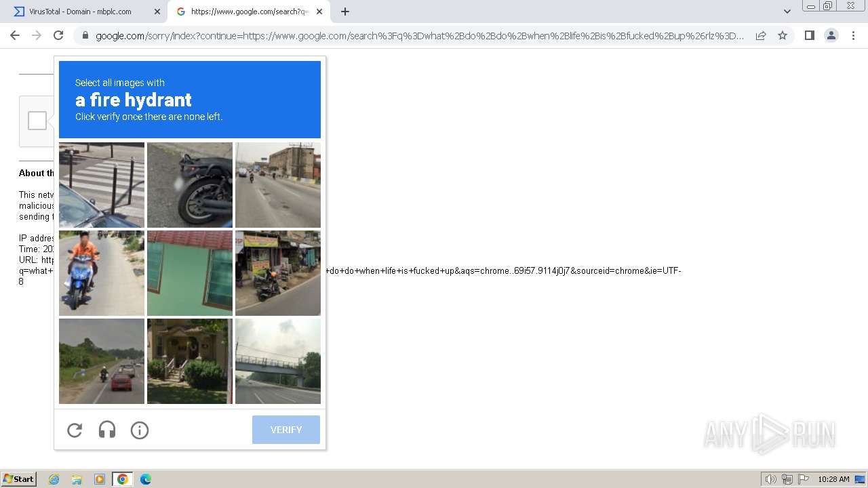Go forward to the next page

37,35
